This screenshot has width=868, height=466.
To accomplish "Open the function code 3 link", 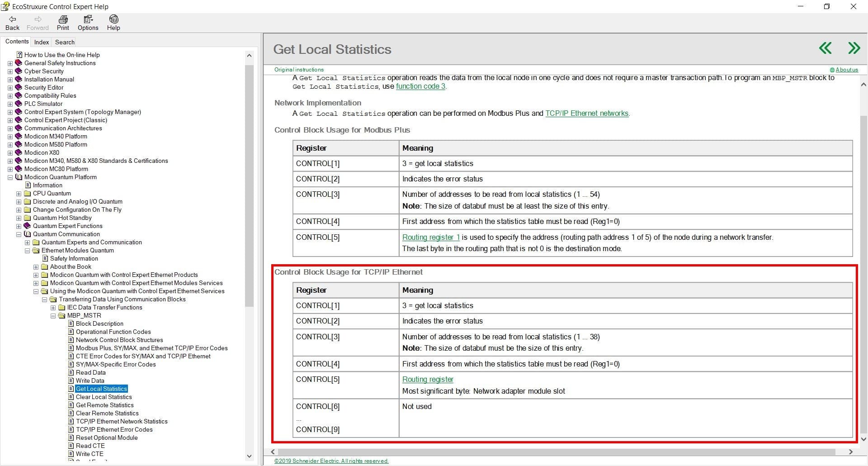I will coord(420,86).
